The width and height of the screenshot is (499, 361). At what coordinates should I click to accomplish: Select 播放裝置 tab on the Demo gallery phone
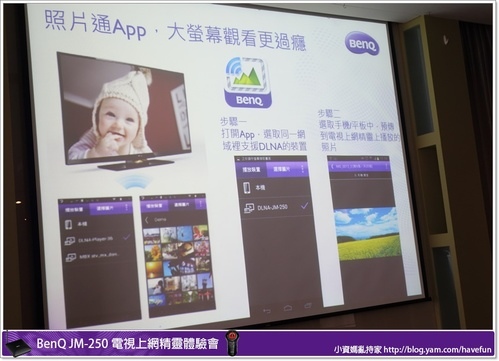point(154,206)
